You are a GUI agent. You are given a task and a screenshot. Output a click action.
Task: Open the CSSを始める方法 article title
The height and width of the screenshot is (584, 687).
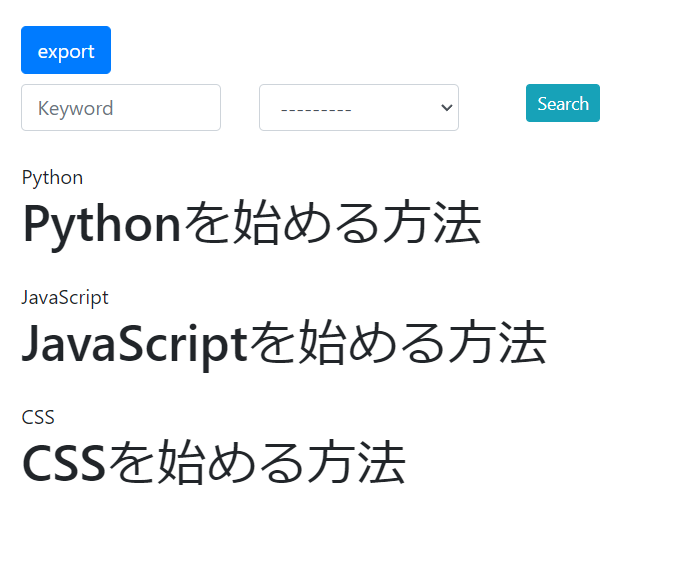(214, 463)
